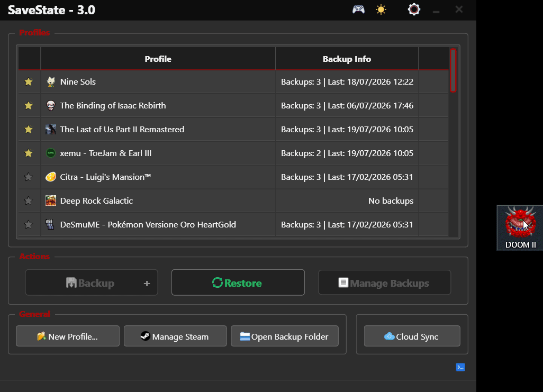543x392 pixels.
Task: Click the plus sign on Backup button
Action: tap(147, 284)
